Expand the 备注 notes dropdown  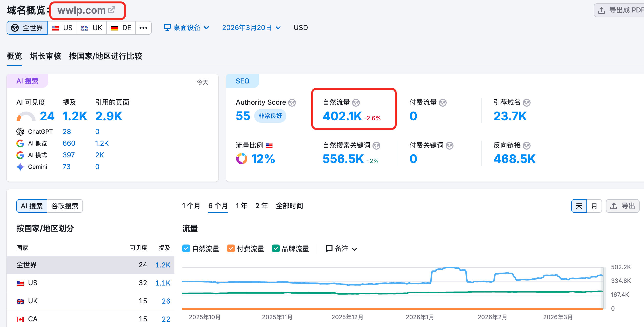[341, 248]
